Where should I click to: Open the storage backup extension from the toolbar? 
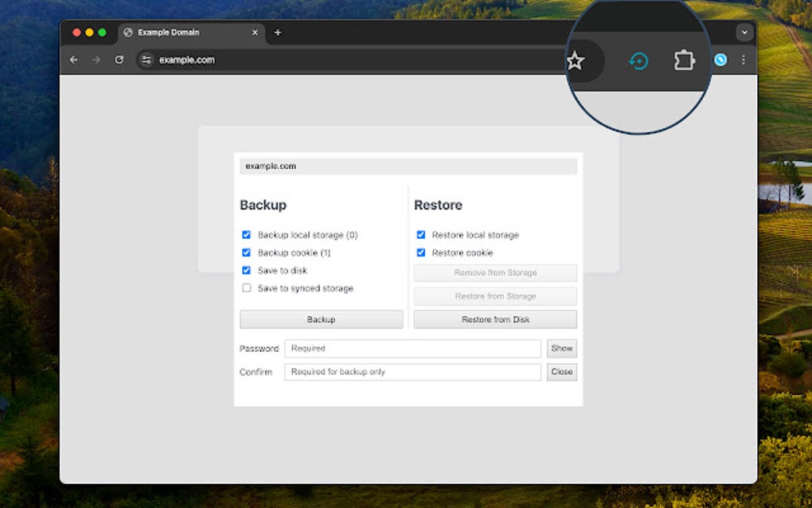pyautogui.click(x=637, y=60)
